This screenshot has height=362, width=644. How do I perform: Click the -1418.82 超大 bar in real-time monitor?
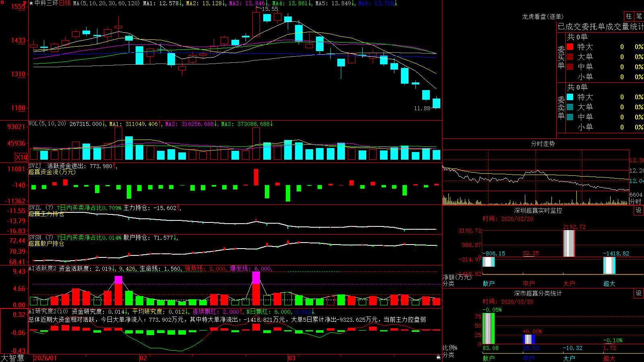[609, 265]
